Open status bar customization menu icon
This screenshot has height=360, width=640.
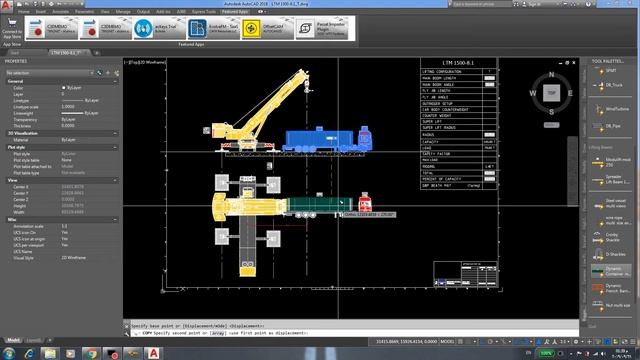tap(633, 341)
